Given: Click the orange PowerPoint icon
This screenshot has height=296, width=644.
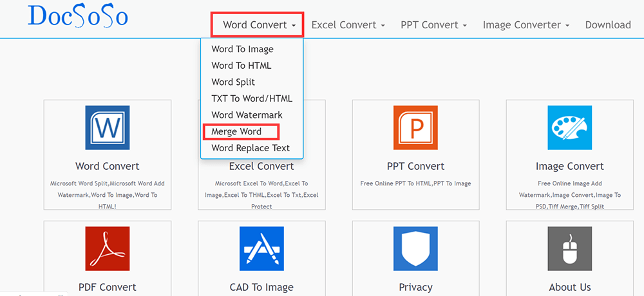Looking at the screenshot, I should click(415, 127).
